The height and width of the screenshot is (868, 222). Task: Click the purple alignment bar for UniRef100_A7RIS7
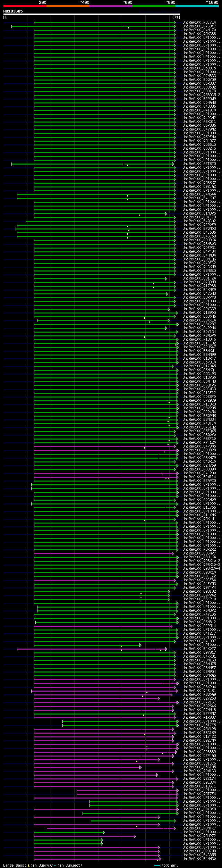pos(105,702)
